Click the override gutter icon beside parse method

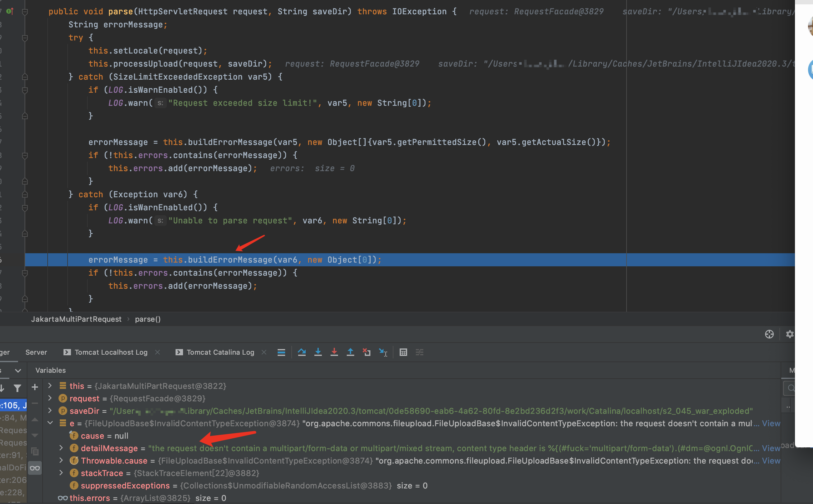point(10,11)
